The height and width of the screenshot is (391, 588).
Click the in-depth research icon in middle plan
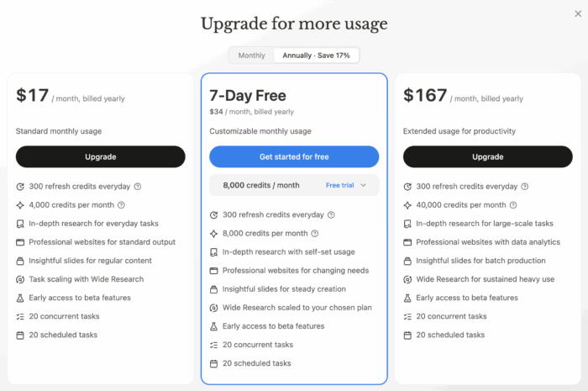click(x=213, y=252)
